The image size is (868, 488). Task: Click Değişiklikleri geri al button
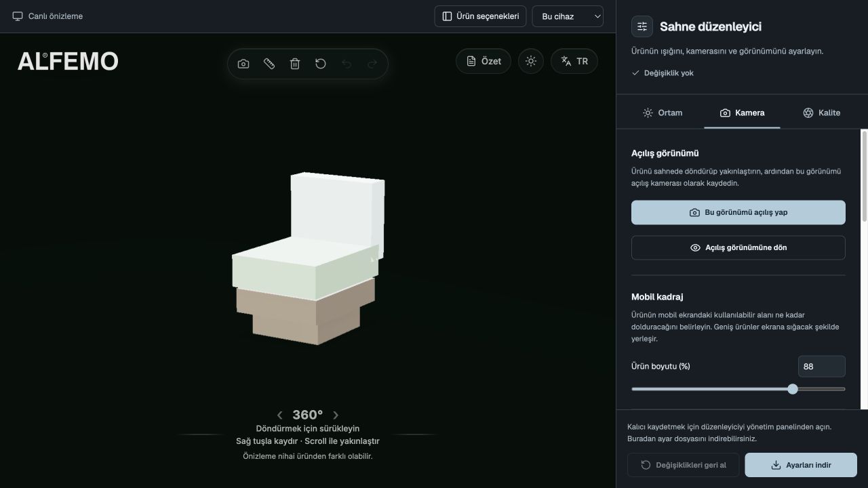(x=684, y=465)
